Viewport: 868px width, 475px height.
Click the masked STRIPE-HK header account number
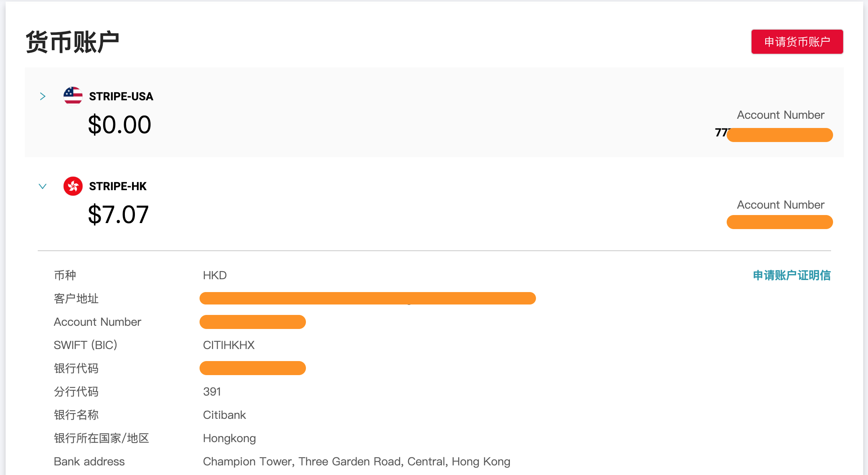(779, 222)
